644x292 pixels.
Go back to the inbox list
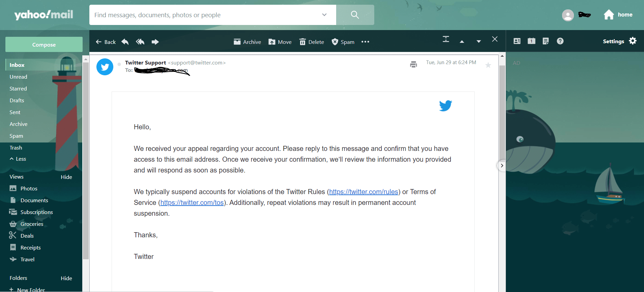click(x=106, y=42)
